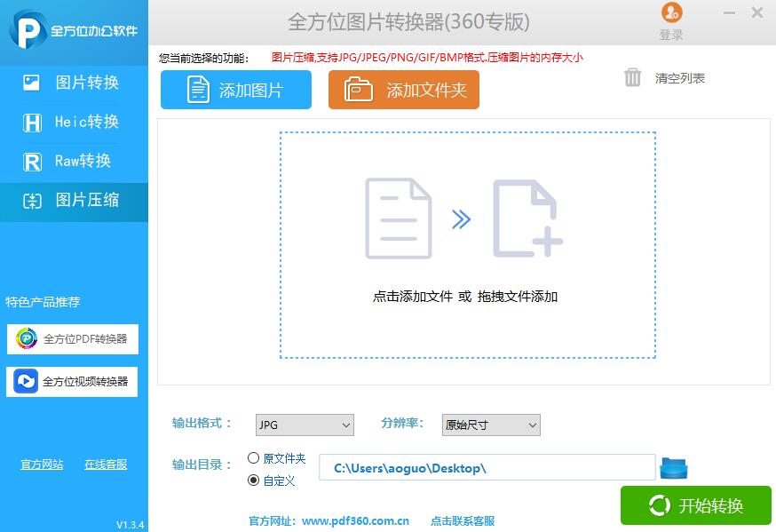
Task: Click the output directory path field
Action: (x=487, y=468)
